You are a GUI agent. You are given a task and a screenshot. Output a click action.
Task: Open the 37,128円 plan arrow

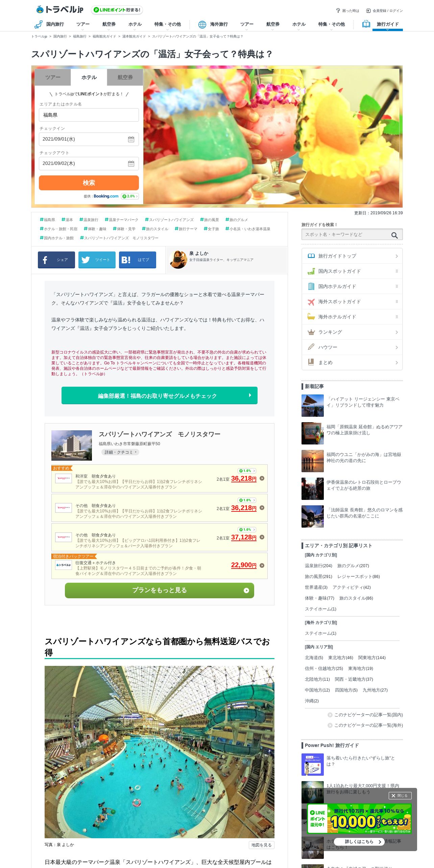tap(262, 537)
